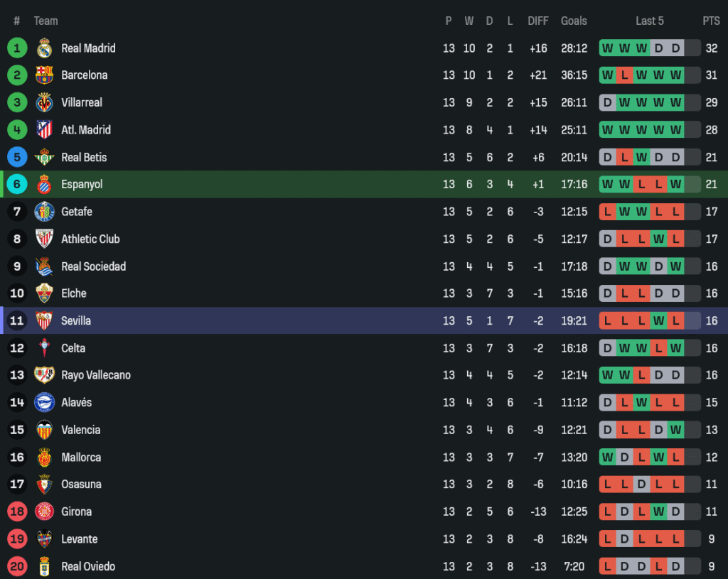Sort table by PTS column header
This screenshot has width=728, height=579.
tap(711, 21)
